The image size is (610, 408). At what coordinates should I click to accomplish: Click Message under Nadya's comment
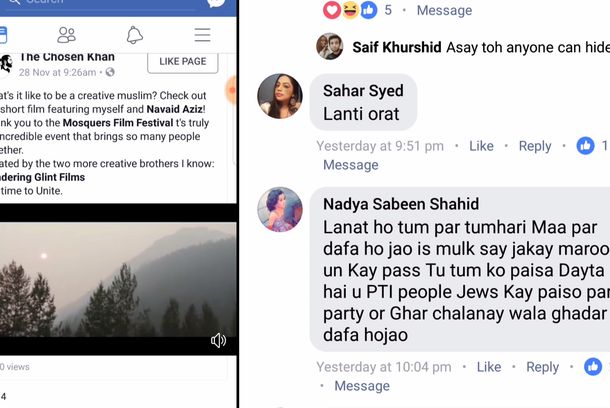tap(362, 386)
